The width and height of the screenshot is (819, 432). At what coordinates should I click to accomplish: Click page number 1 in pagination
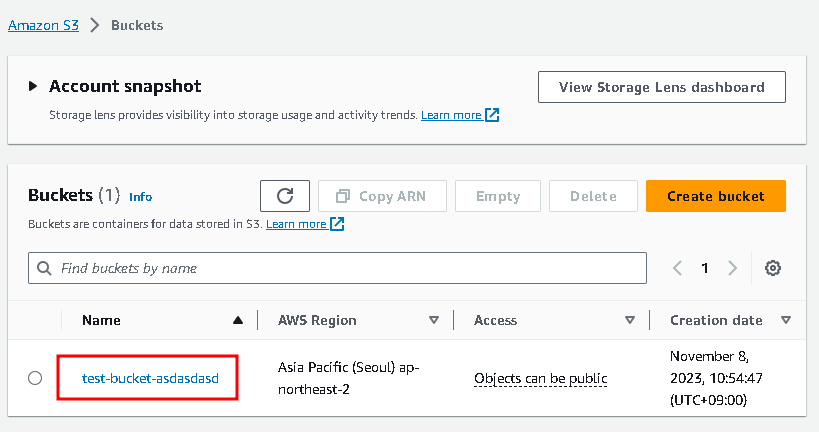705,268
